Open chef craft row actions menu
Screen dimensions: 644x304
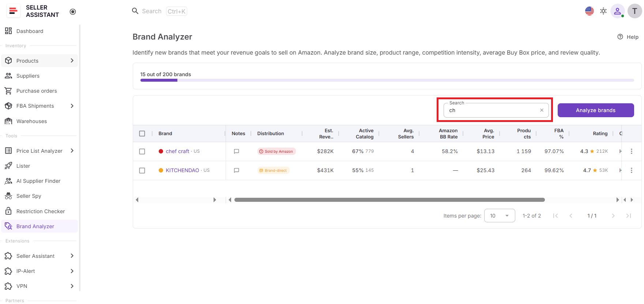tap(631, 151)
